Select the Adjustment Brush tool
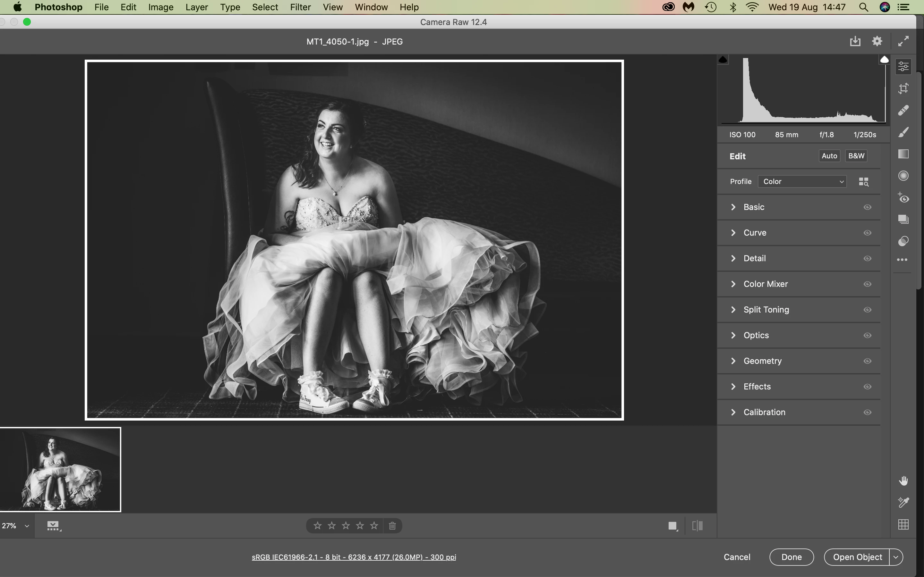 click(x=903, y=132)
